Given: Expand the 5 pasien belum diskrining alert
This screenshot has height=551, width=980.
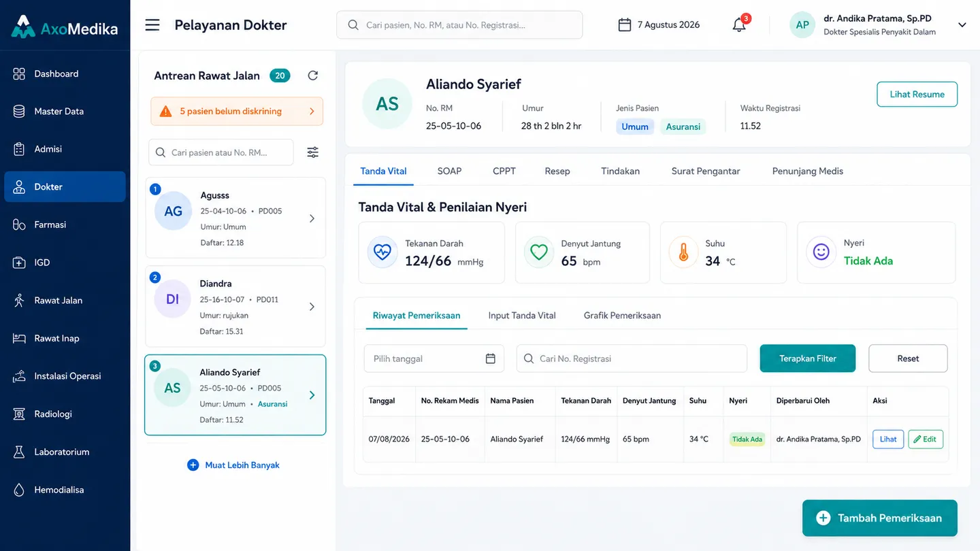Looking at the screenshot, I should [x=237, y=112].
